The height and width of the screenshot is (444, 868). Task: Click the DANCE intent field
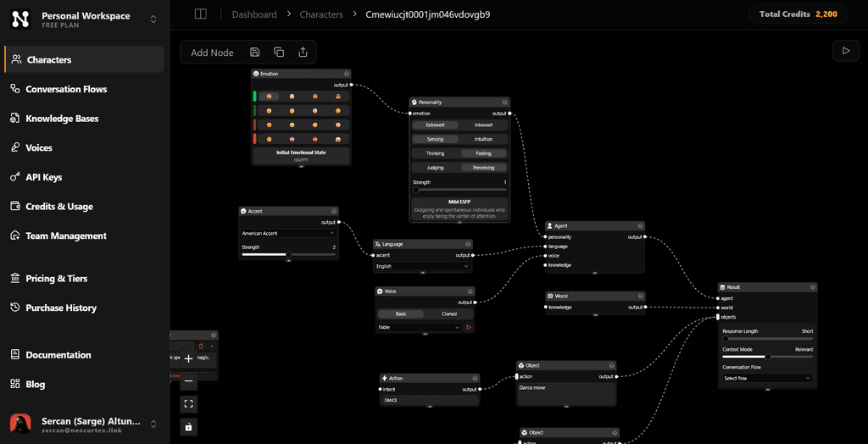coord(430,400)
